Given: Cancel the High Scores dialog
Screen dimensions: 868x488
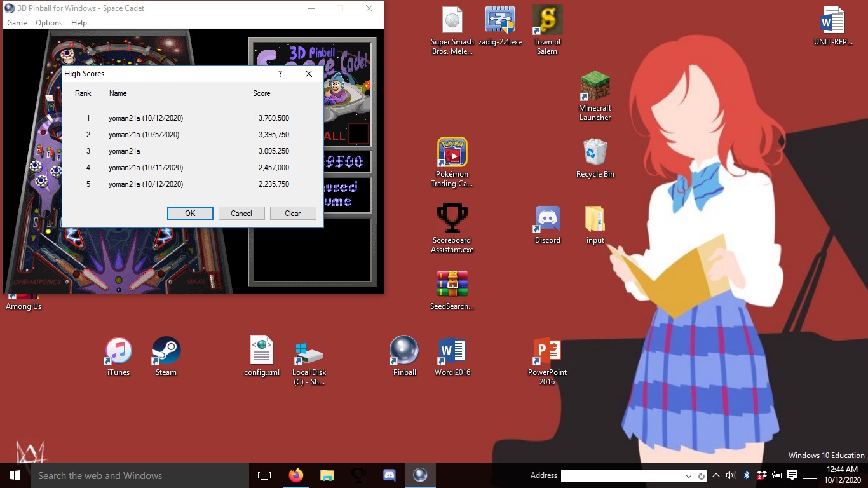Looking at the screenshot, I should point(241,213).
